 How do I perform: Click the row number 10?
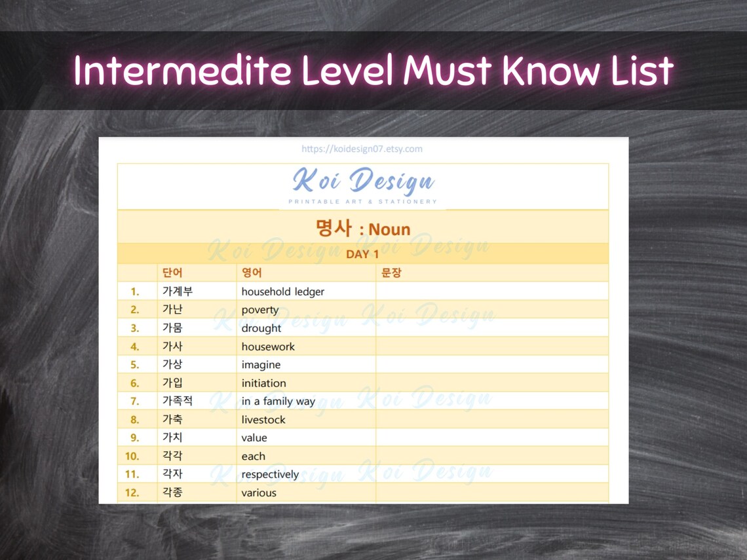pyautogui.click(x=134, y=456)
